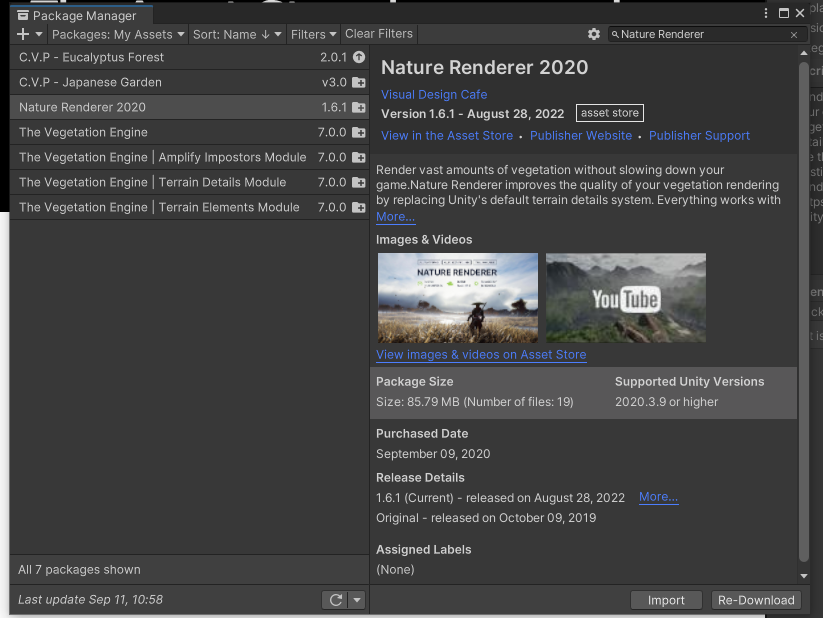Expand release details More... link
Image resolution: width=823 pixels, height=618 pixels.
tap(658, 497)
